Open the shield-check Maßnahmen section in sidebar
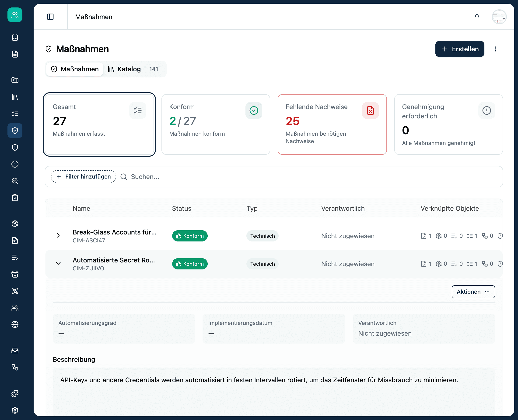518x420 pixels. pos(15,130)
